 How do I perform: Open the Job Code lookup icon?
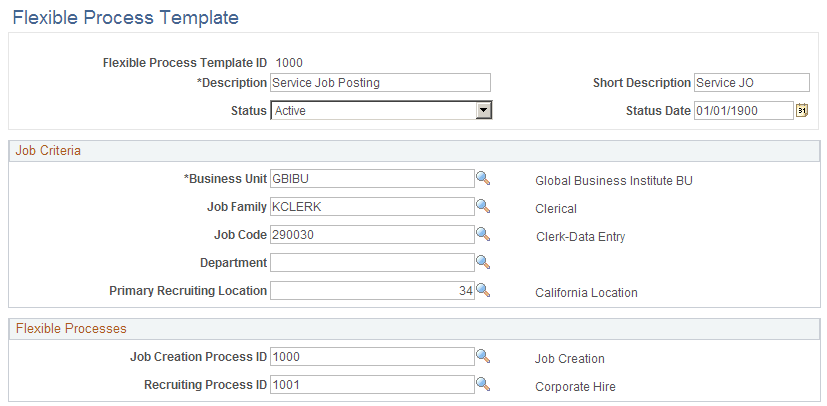point(483,234)
